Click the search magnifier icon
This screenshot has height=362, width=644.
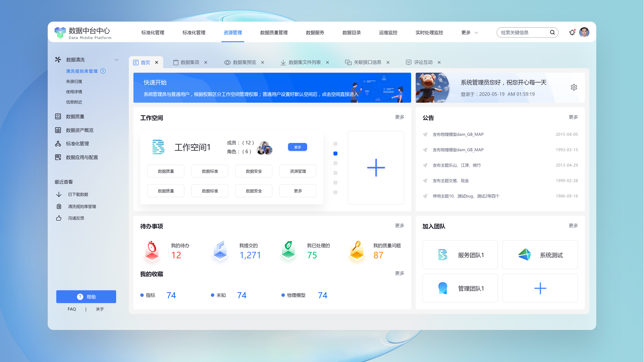point(552,32)
